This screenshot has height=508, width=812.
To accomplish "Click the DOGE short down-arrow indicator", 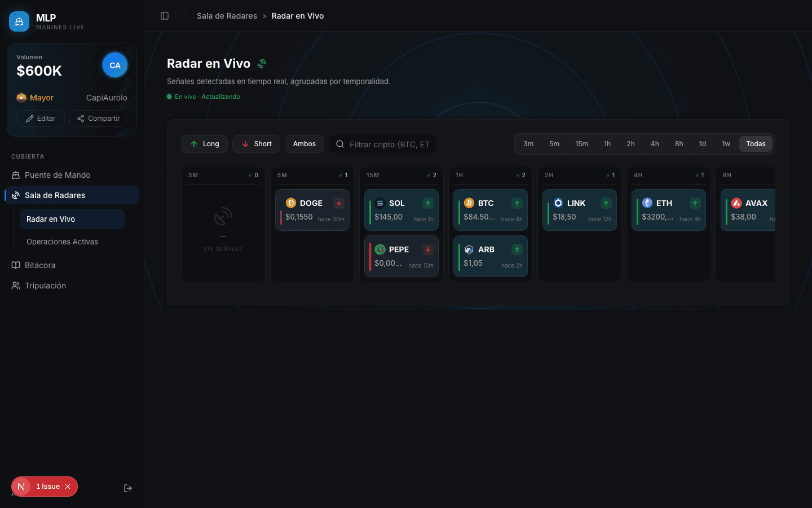I will pos(339,203).
